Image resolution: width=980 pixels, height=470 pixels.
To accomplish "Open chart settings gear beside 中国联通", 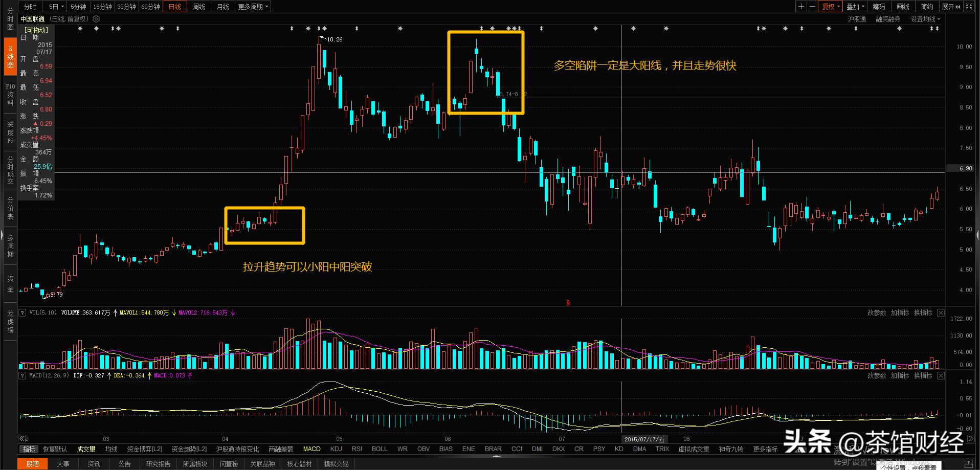I will [96, 19].
